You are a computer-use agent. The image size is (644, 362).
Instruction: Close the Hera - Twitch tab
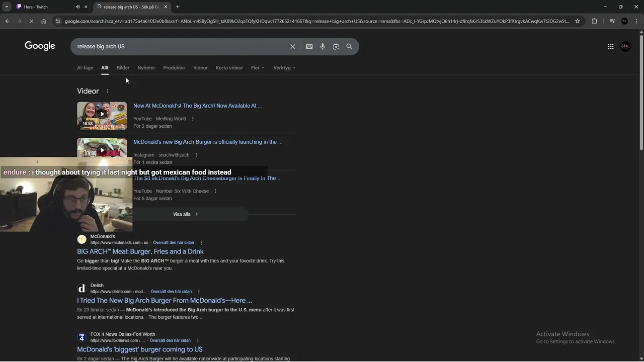click(x=86, y=7)
